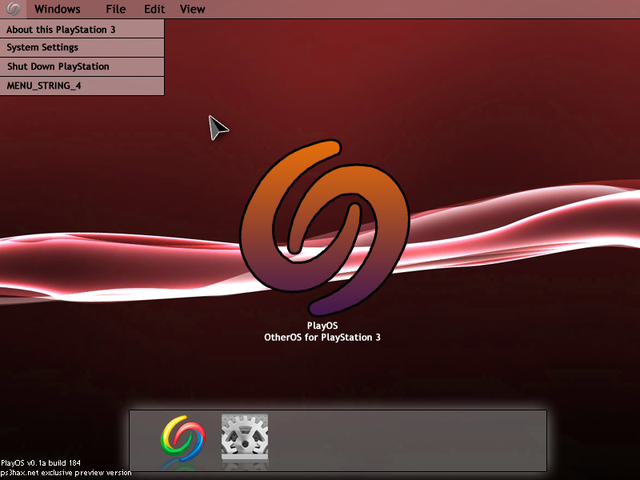This screenshot has height=480, width=640.
Task: Click the MENU_STRING_4 entry
Action: click(82, 86)
